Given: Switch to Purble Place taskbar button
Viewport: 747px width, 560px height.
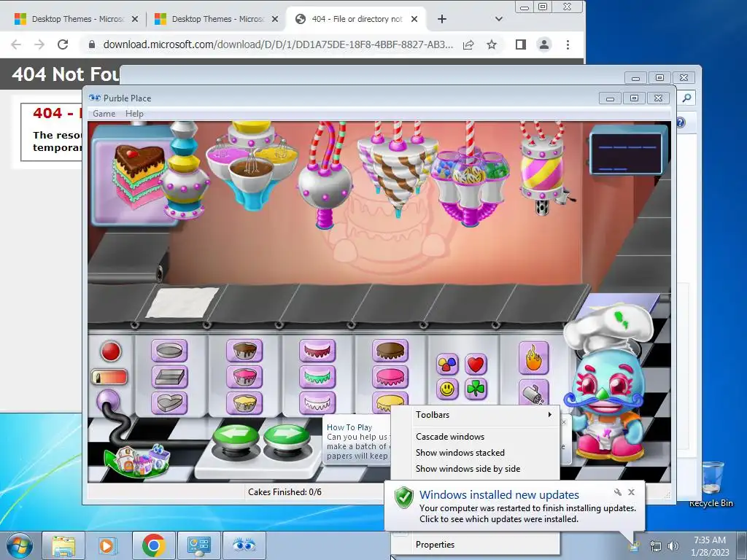Looking at the screenshot, I should click(244, 545).
